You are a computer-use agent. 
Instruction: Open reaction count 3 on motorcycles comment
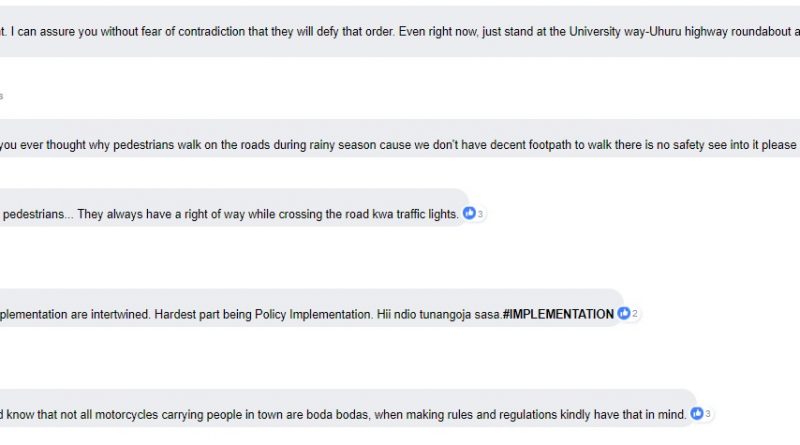click(x=708, y=414)
